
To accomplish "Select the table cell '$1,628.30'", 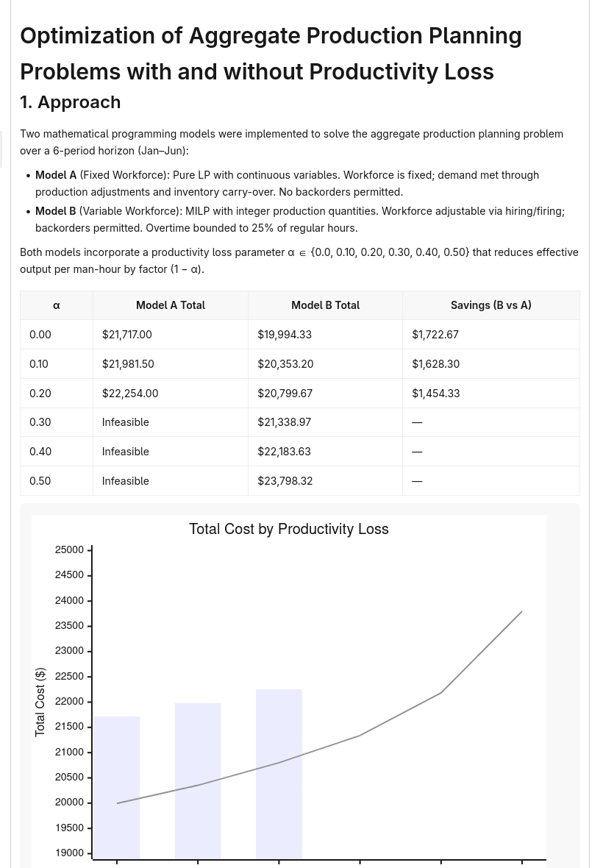I will point(491,363).
